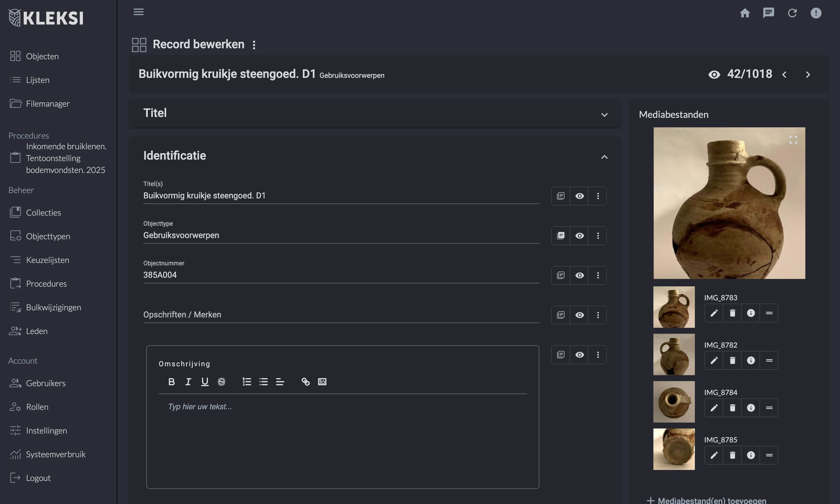The height and width of the screenshot is (504, 840).
Task: Expand the Titel section
Action: 604,115
